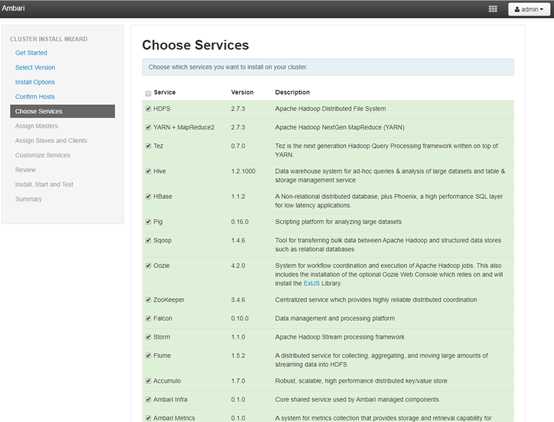The image size is (554, 422).
Task: Click the Accumulo service name
Action: [167, 381]
